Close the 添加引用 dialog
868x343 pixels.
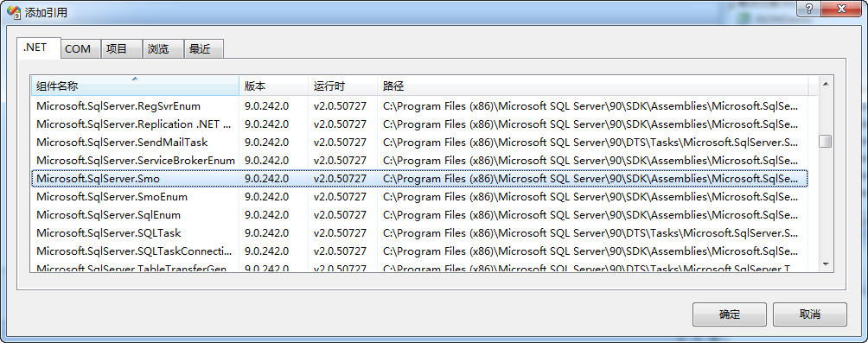(x=841, y=9)
